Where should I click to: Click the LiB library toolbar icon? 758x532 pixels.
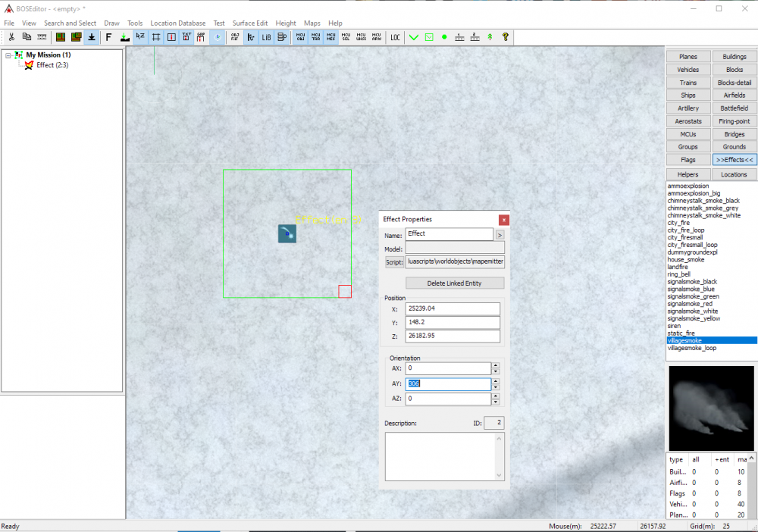(x=266, y=37)
